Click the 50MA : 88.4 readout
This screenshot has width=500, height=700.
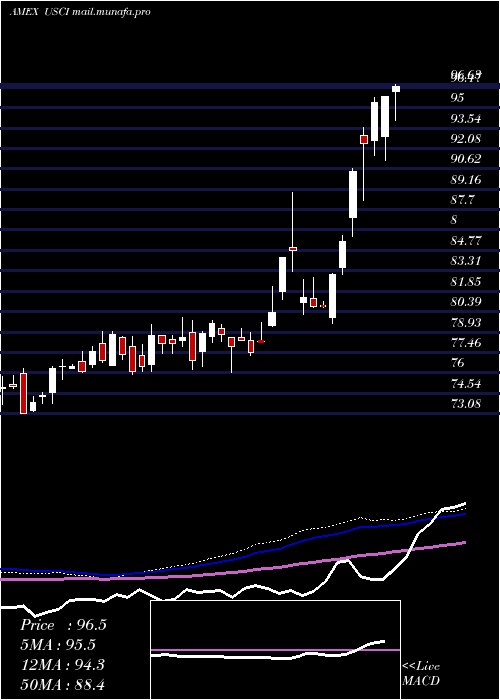tap(62, 684)
